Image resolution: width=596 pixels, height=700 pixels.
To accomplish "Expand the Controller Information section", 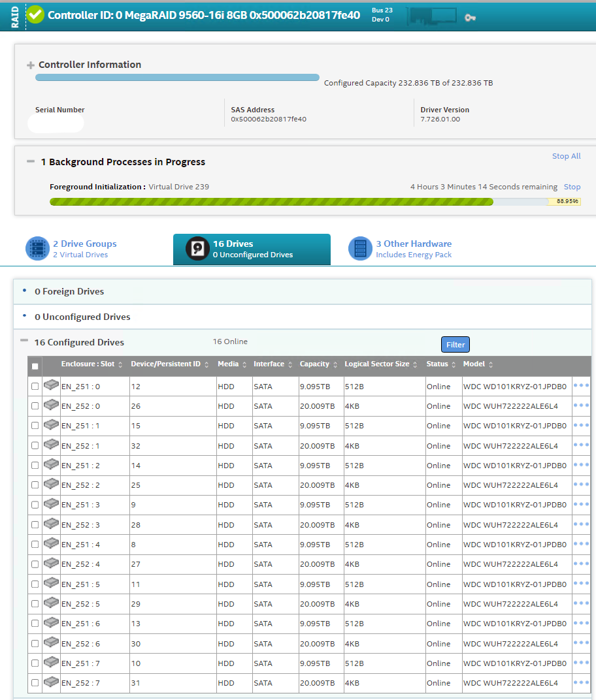I will (x=30, y=65).
